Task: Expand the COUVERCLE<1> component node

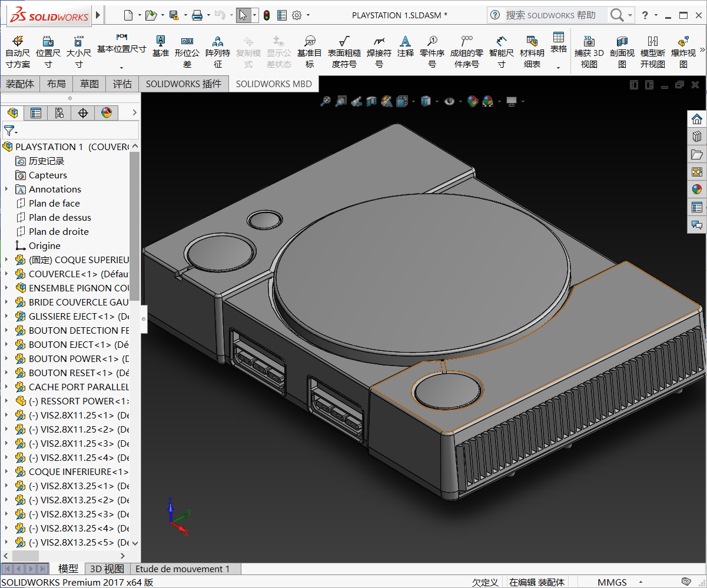Action: coord(6,274)
